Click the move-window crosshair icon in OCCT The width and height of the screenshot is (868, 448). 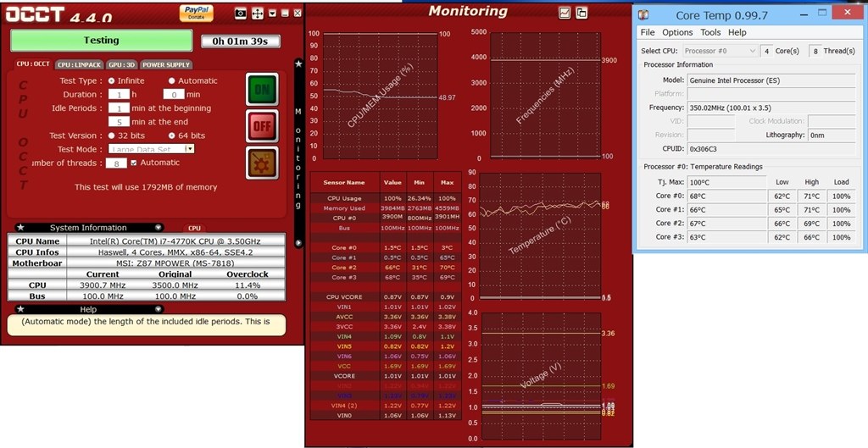click(258, 14)
